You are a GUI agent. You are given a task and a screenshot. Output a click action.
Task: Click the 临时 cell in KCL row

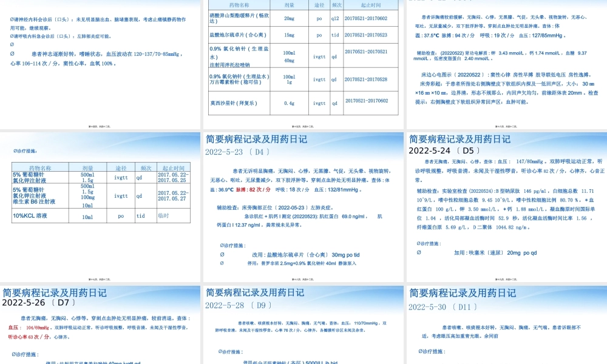174,216
